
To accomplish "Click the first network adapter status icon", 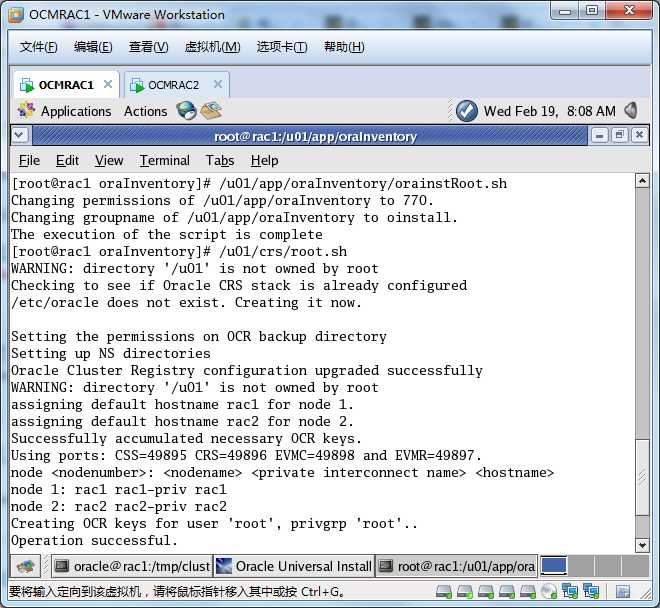I will (x=570, y=592).
